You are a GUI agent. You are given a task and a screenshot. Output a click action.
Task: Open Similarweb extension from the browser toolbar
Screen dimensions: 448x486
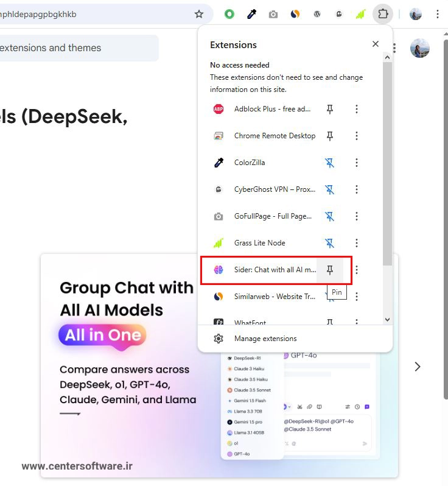(295, 14)
